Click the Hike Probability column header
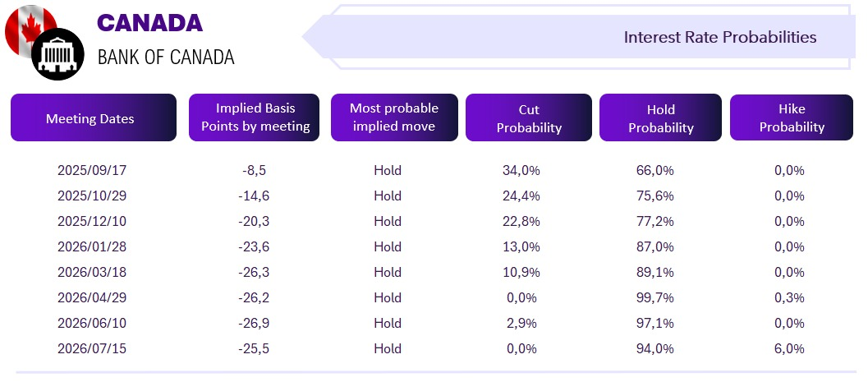This screenshot has height=382, width=868. point(792,117)
